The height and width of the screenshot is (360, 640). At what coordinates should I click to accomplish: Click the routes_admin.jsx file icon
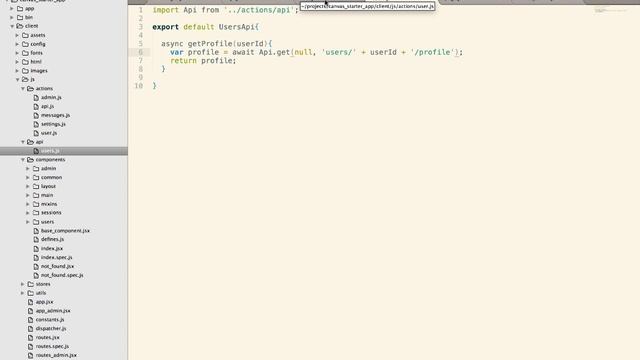pos(31,355)
